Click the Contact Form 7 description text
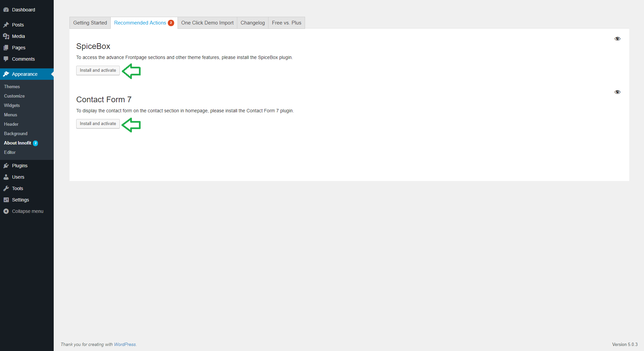Viewport: 644px width, 351px height. (x=185, y=111)
